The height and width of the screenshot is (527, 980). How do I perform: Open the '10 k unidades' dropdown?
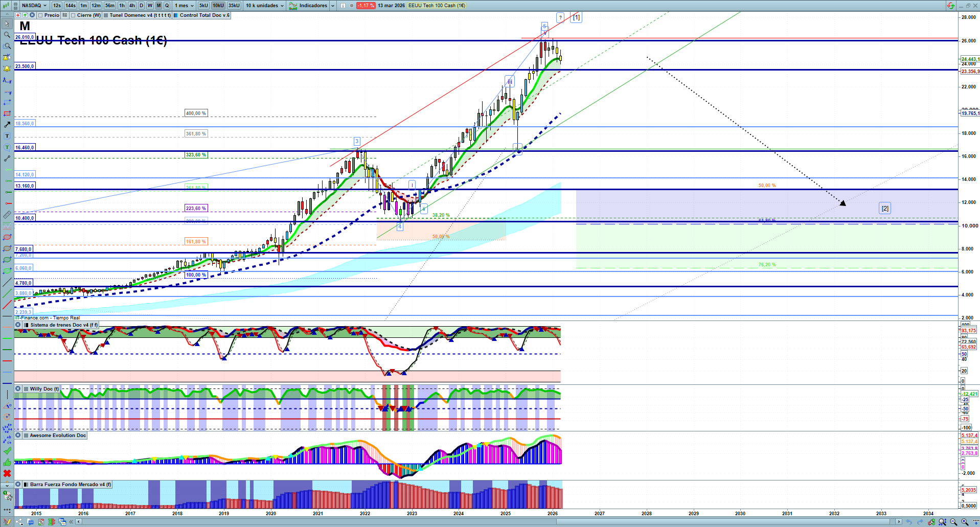tap(264, 6)
